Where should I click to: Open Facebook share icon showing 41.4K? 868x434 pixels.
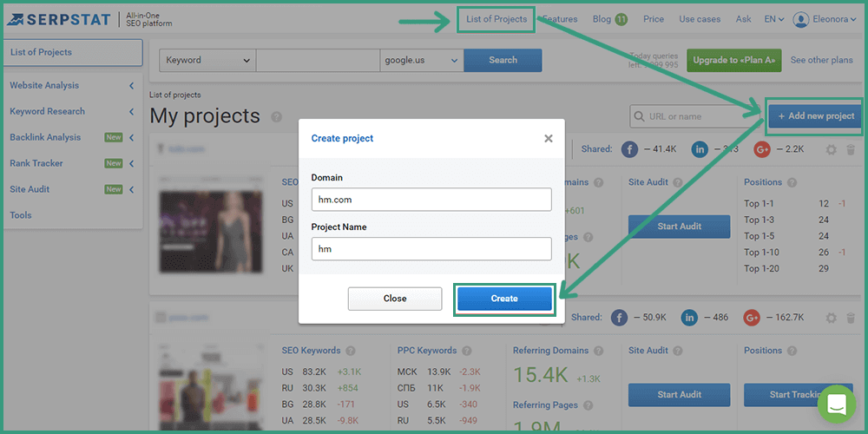pos(629,149)
